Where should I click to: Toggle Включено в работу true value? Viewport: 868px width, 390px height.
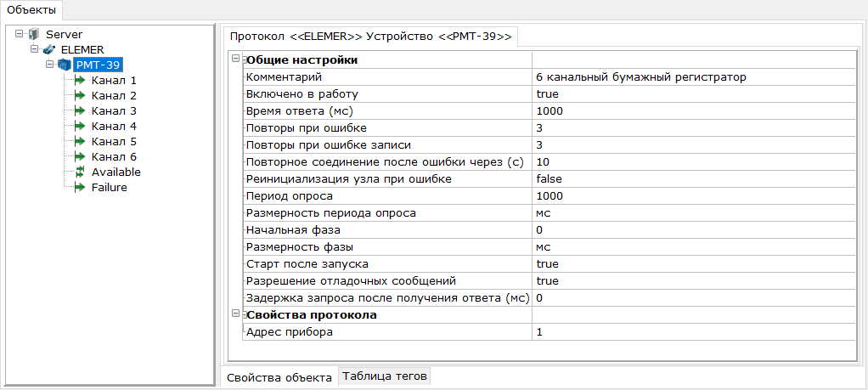click(x=696, y=94)
